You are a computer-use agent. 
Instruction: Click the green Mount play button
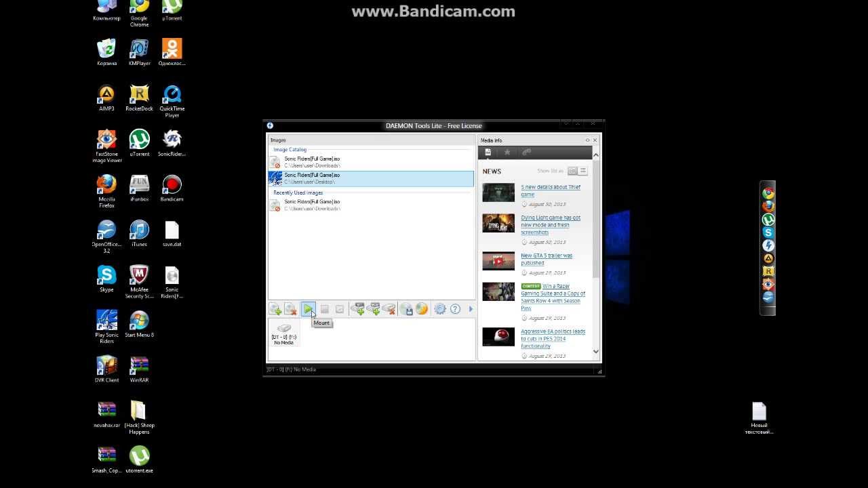coord(308,309)
